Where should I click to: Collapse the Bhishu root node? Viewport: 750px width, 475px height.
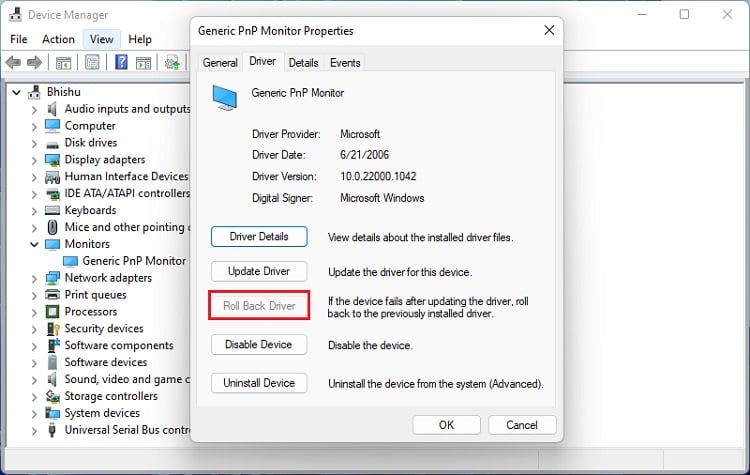pyautogui.click(x=17, y=92)
